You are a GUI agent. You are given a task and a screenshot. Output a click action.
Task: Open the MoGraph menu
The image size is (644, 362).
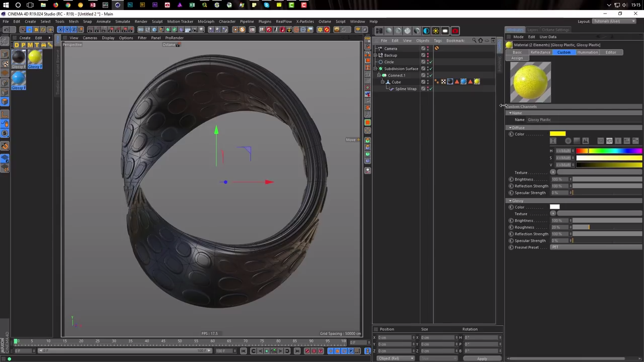tap(205, 22)
